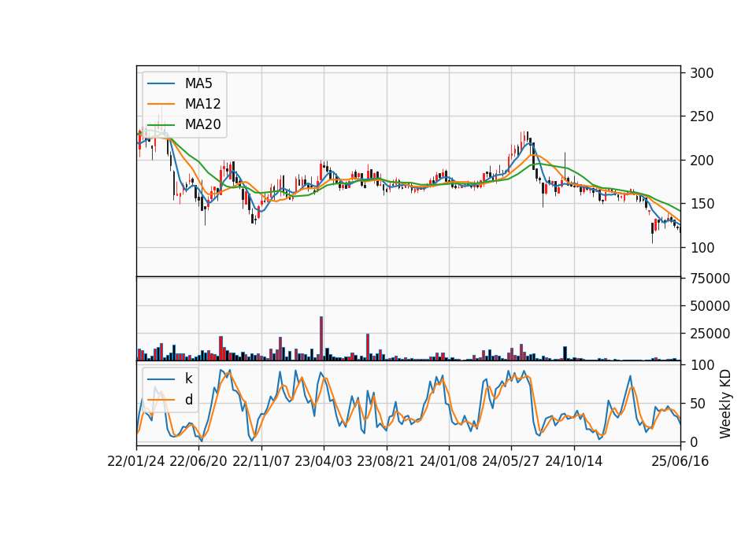Image resolution: width=756 pixels, height=543 pixels.
Task: Click the 150 price axis label
Action: point(702,204)
